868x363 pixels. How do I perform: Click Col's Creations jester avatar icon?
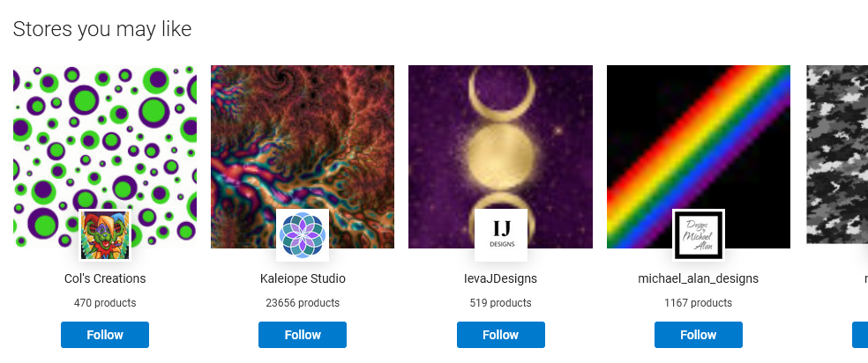click(105, 235)
